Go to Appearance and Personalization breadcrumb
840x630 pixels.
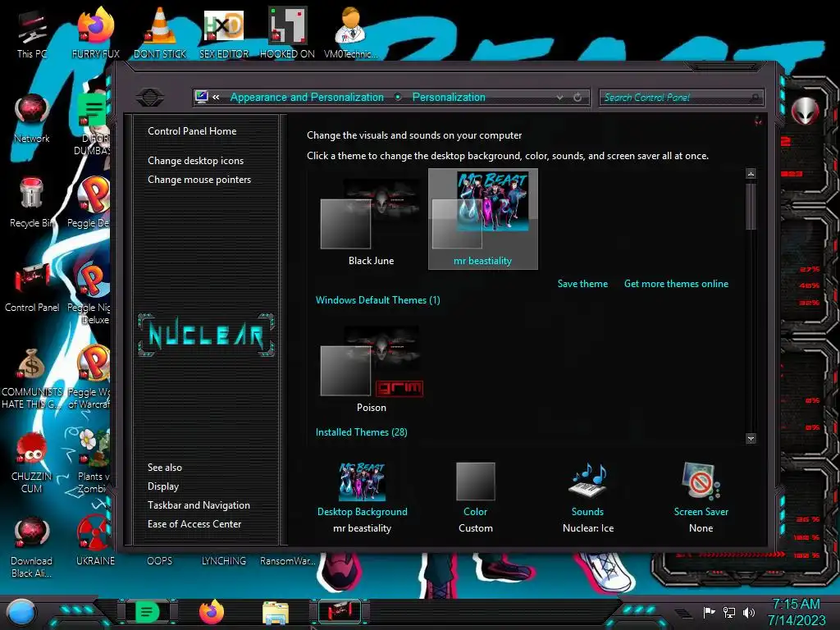click(x=307, y=97)
